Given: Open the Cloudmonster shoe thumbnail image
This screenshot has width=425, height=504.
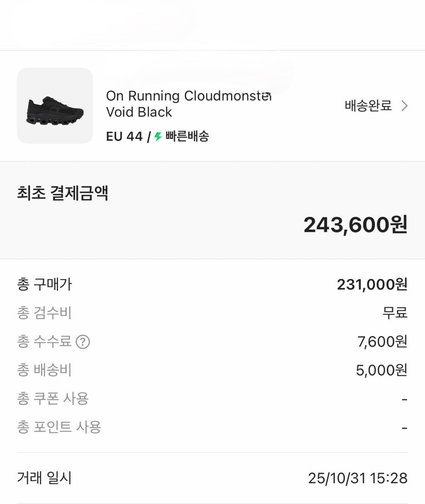Looking at the screenshot, I should coord(55,106).
